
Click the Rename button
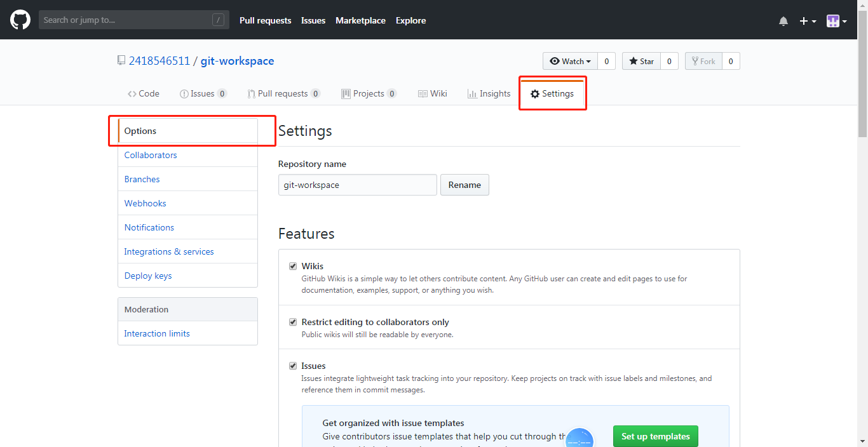pos(465,185)
